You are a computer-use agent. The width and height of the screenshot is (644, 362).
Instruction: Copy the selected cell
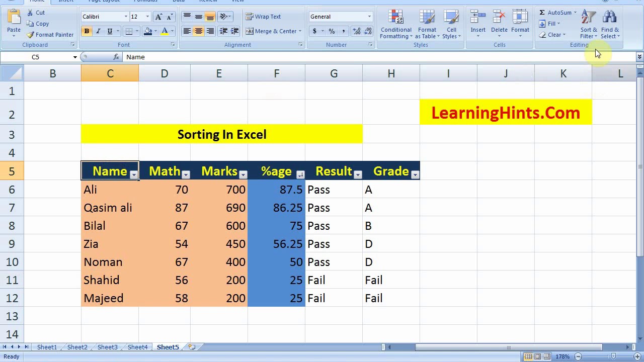38,24
